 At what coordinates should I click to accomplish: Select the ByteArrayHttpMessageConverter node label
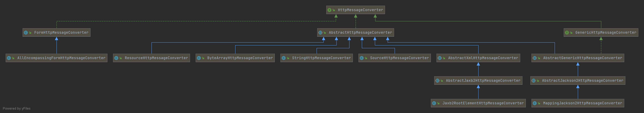pyautogui.click(x=240, y=58)
